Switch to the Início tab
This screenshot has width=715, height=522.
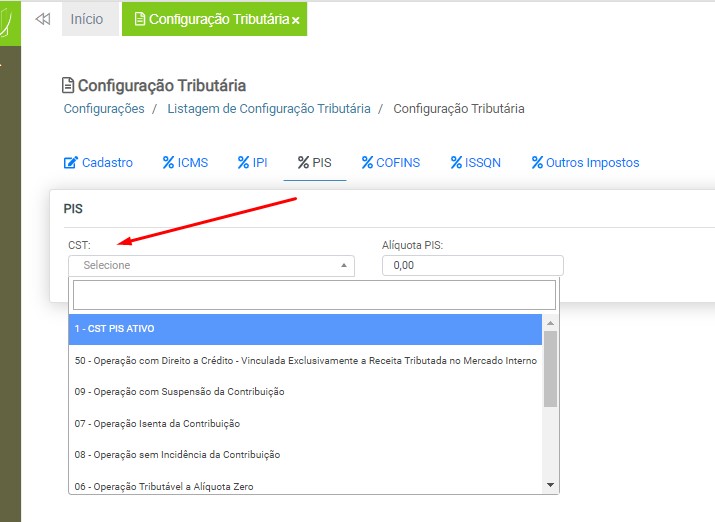(87, 19)
